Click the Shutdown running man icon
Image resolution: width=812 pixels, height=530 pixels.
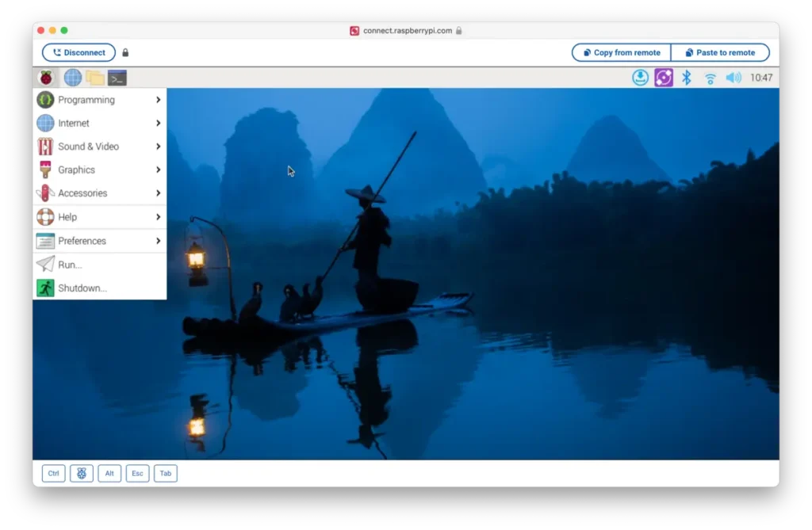(45, 288)
